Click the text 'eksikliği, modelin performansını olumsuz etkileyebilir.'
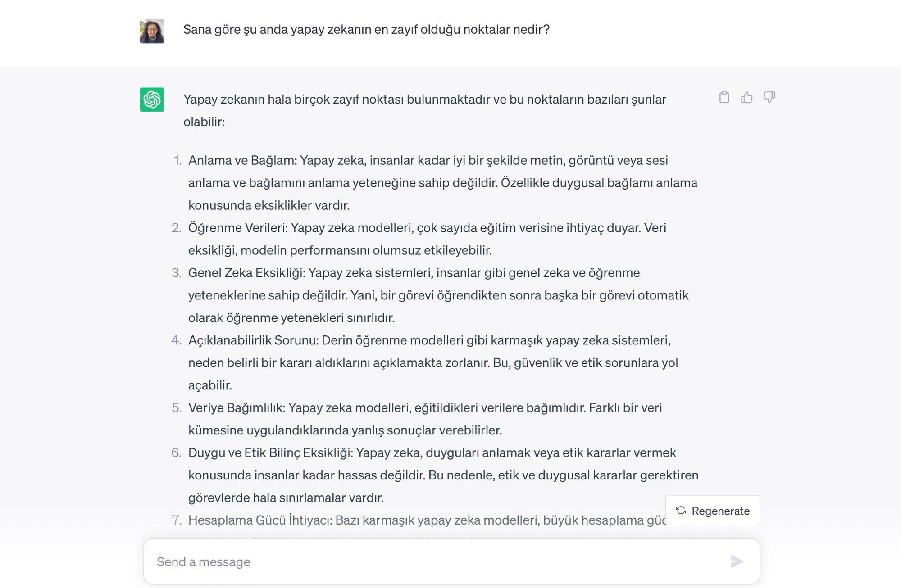This screenshot has width=901, height=588. tap(340, 250)
